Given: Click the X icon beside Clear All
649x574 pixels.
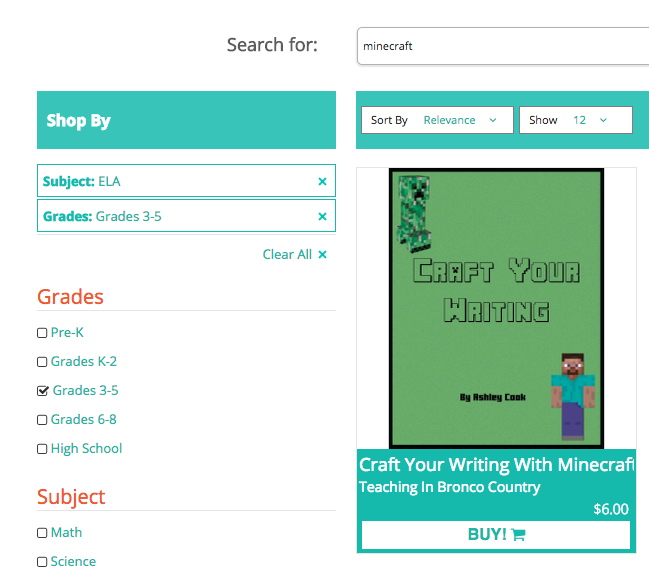Looking at the screenshot, I should coord(322,255).
